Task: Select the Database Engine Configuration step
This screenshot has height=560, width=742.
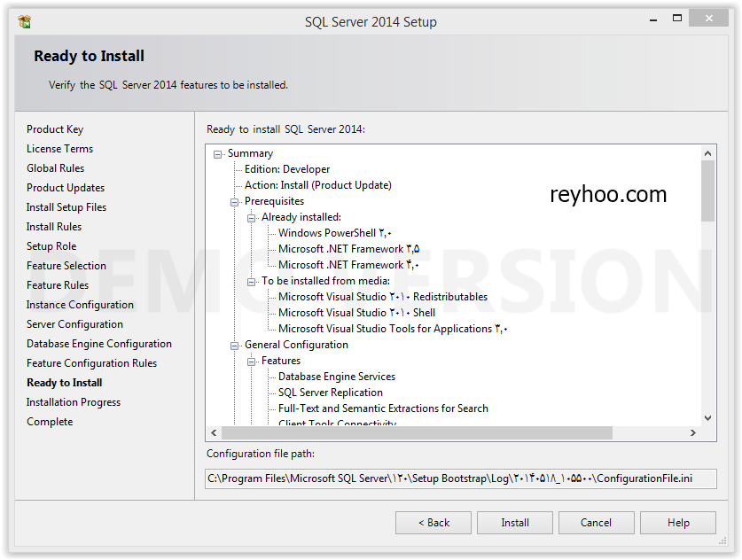Action: click(99, 344)
